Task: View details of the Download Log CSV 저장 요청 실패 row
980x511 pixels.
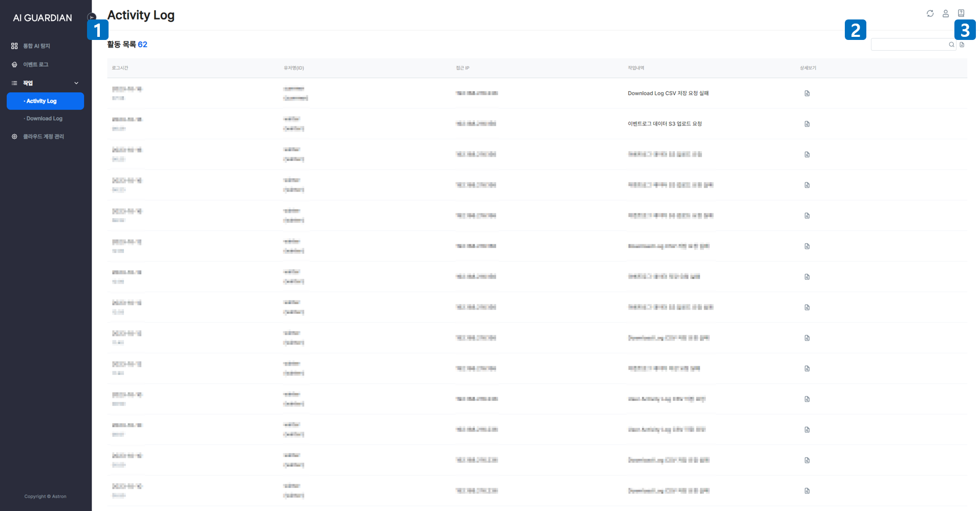Action: 807,93
